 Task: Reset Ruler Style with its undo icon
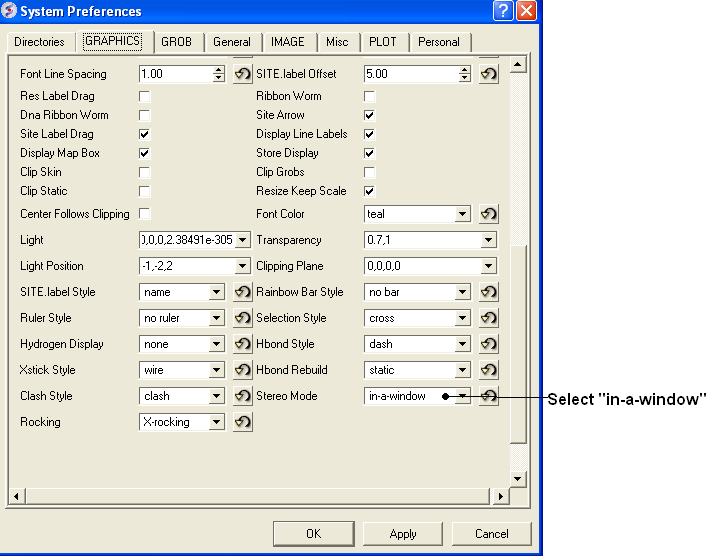tap(242, 318)
